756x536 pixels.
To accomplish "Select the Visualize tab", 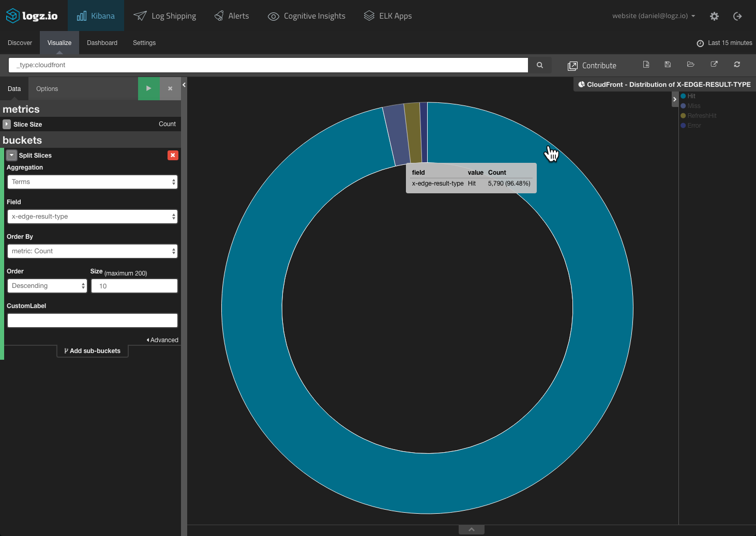I will tap(59, 43).
